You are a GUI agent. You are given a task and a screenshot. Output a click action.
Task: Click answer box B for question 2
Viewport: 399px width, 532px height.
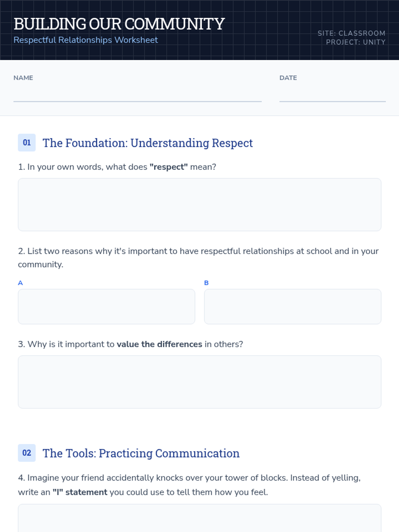point(293,307)
